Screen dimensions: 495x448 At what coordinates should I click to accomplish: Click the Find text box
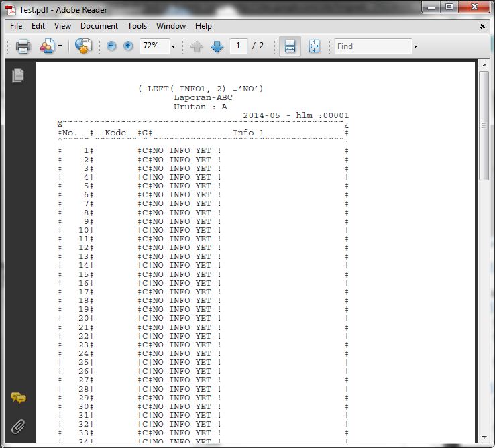click(x=373, y=46)
